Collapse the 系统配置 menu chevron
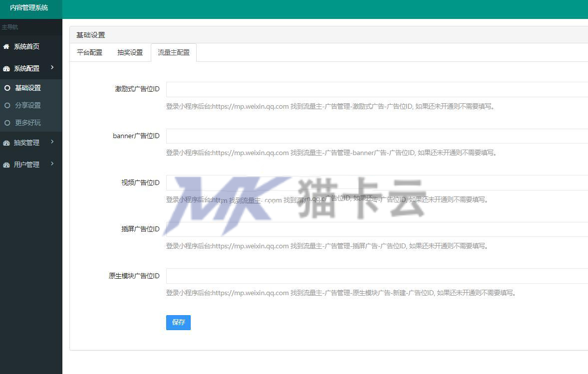The image size is (588, 374). click(52, 67)
